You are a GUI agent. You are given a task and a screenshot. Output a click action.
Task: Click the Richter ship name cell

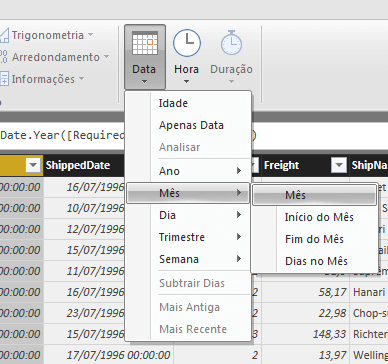click(370, 334)
